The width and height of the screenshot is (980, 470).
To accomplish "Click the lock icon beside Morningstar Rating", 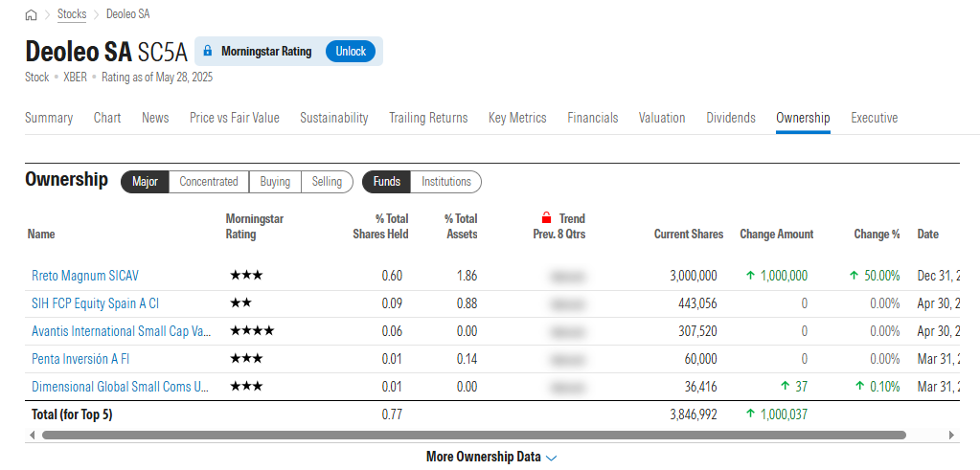I will pyautogui.click(x=208, y=51).
